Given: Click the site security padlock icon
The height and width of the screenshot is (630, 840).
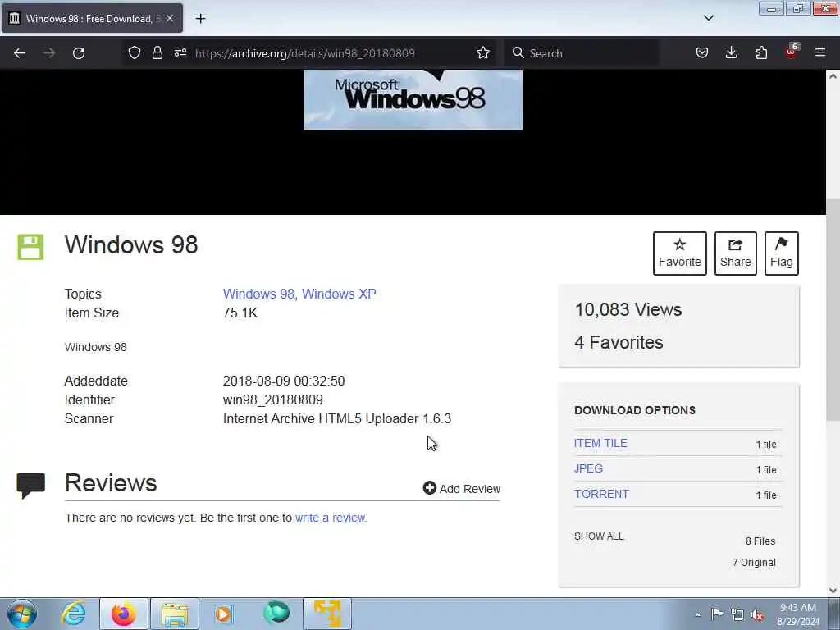Looking at the screenshot, I should 157,52.
